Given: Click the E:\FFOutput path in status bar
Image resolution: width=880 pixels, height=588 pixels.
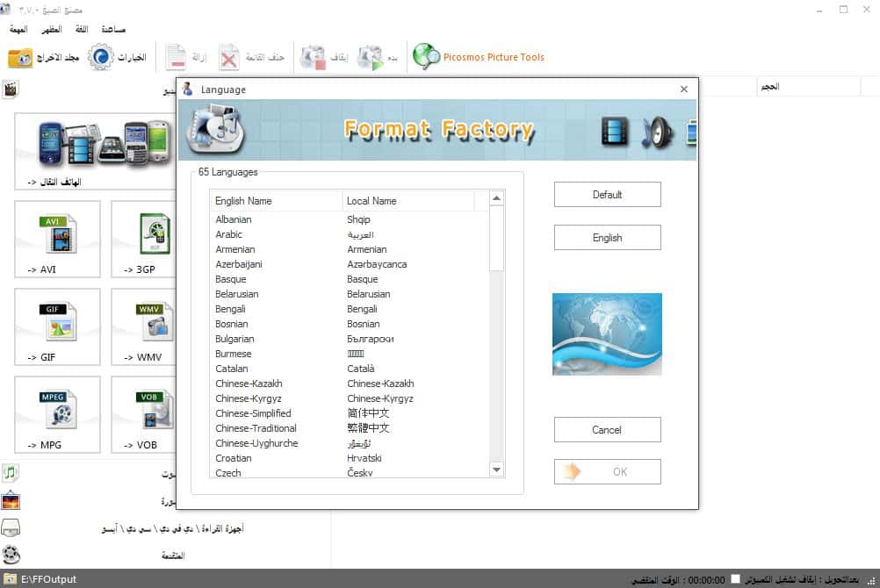Looking at the screenshot, I should point(49,579).
